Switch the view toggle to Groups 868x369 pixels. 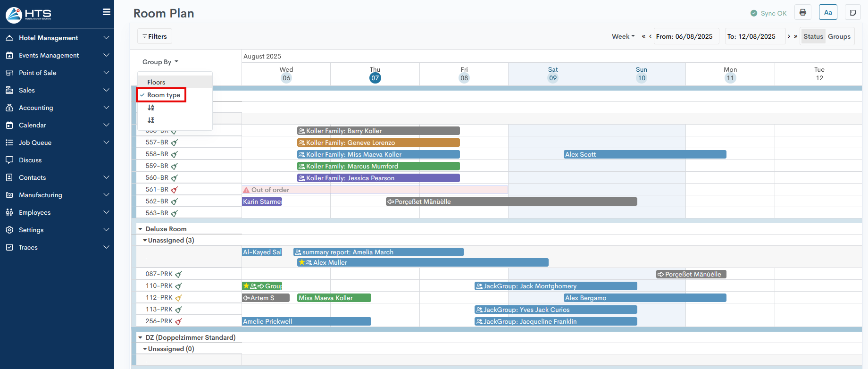[x=839, y=36]
